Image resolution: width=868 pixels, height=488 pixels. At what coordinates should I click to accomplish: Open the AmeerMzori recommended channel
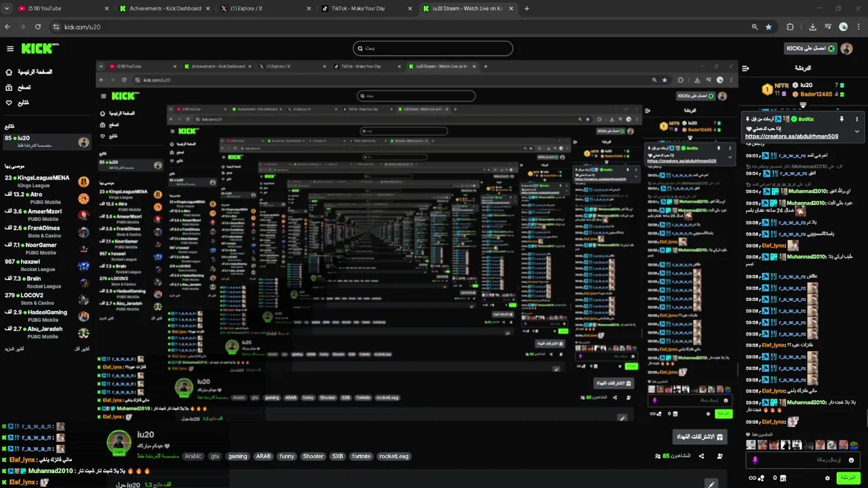click(x=46, y=215)
